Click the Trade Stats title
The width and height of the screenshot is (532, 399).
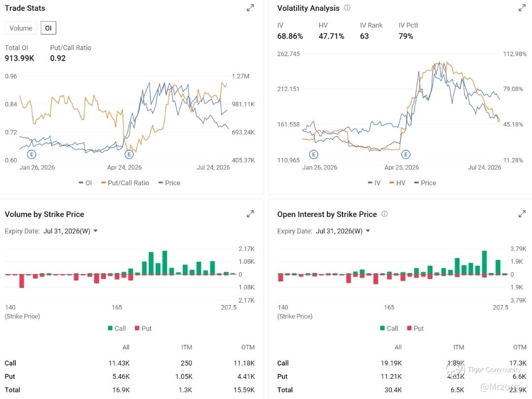[25, 8]
